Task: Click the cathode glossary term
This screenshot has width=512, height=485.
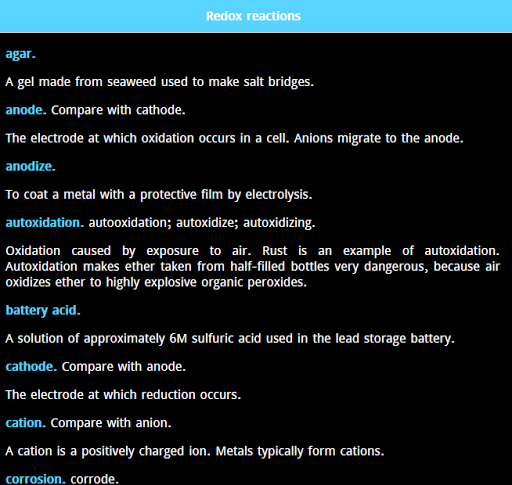Action: [x=31, y=366]
